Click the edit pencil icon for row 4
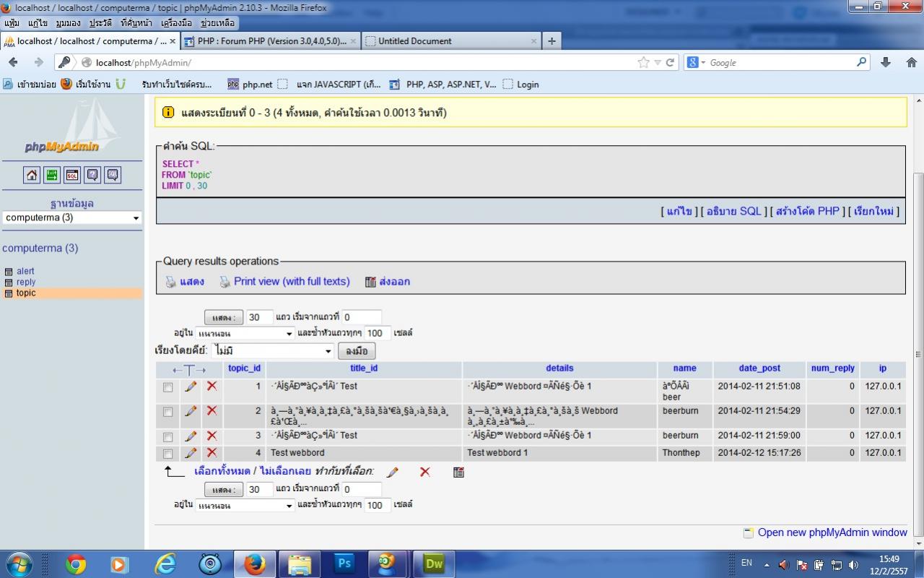Image resolution: width=924 pixels, height=578 pixels. click(191, 453)
